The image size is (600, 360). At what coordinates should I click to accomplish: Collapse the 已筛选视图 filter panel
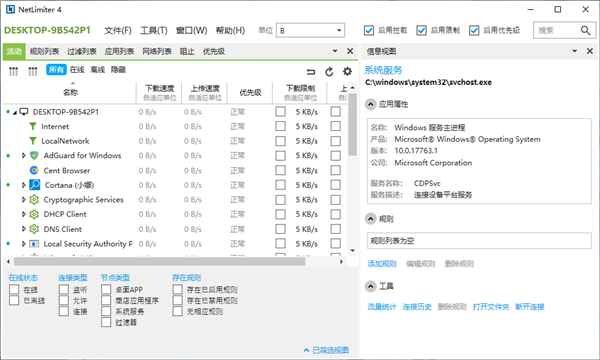(x=326, y=350)
